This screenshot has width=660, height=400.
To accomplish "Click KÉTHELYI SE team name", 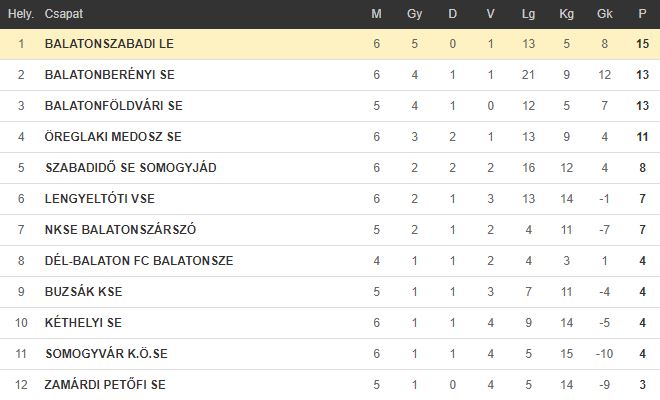I will click(83, 323).
